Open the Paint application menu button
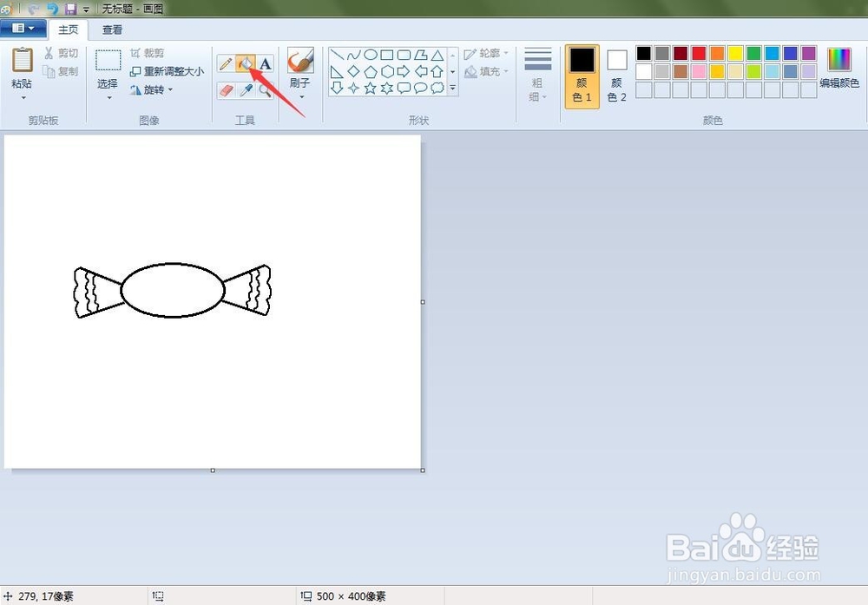The width and height of the screenshot is (868, 605). click(23, 29)
